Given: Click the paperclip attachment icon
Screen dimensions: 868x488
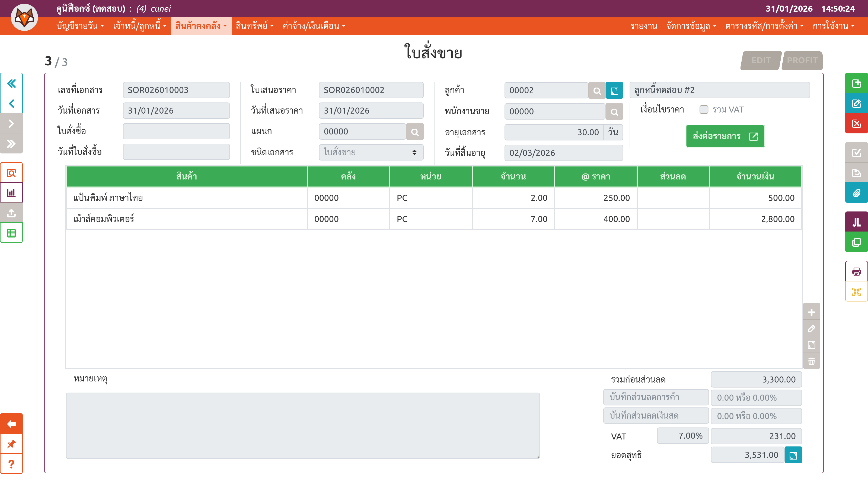Looking at the screenshot, I should point(856,193).
